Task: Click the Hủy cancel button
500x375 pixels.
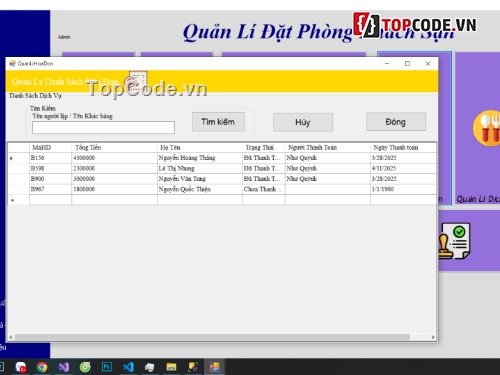Action: click(303, 122)
